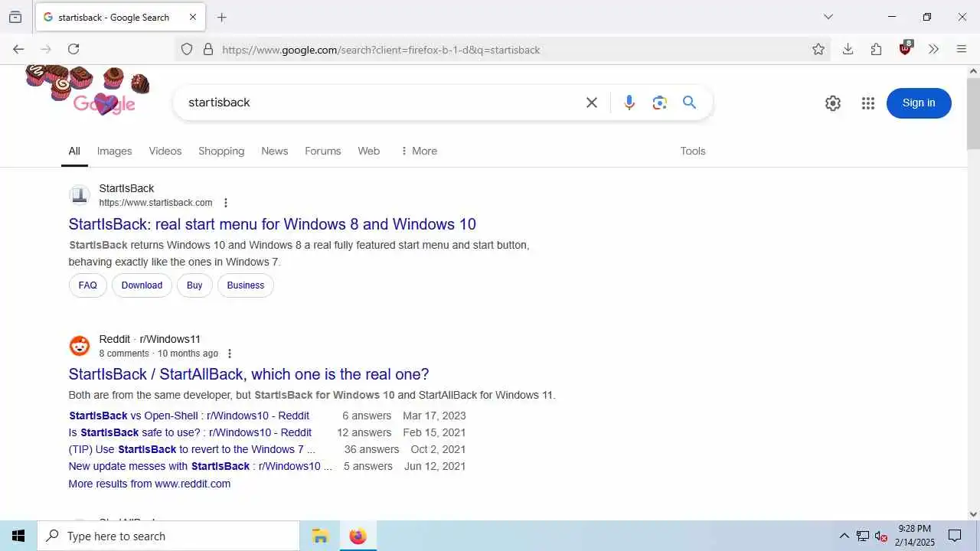Click the Reddit result favicon
The width and height of the screenshot is (980, 551).
[x=80, y=346]
